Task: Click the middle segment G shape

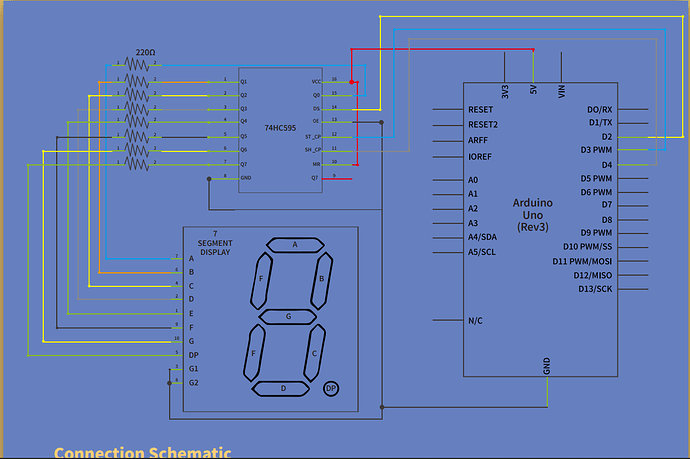Action: pos(288,316)
